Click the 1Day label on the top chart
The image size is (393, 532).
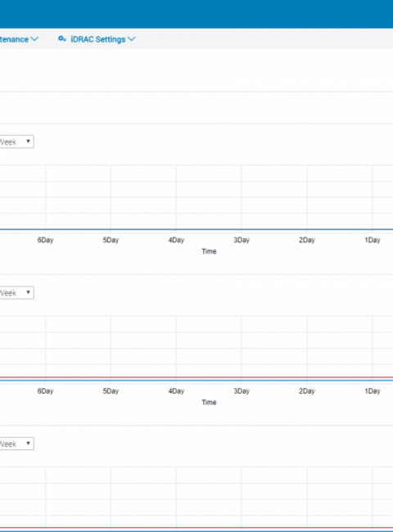pyautogui.click(x=373, y=240)
